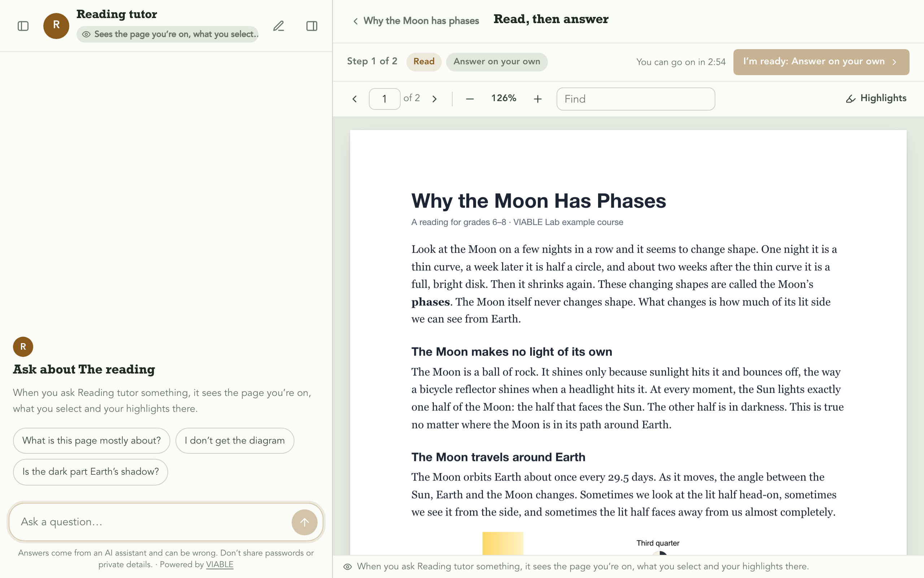The height and width of the screenshot is (578, 924).
Task: Click the 126% zoom level
Action: coord(504,98)
